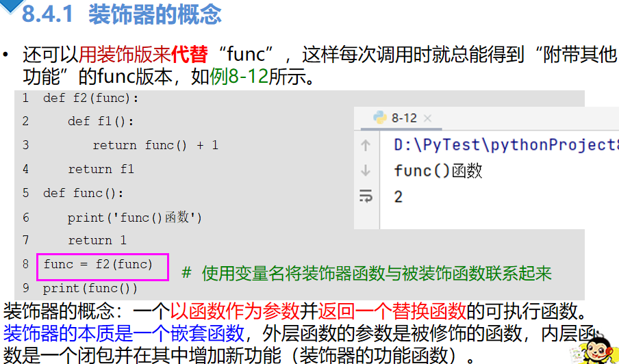
Task: Click code line 'print(func())'
Action: click(90, 289)
